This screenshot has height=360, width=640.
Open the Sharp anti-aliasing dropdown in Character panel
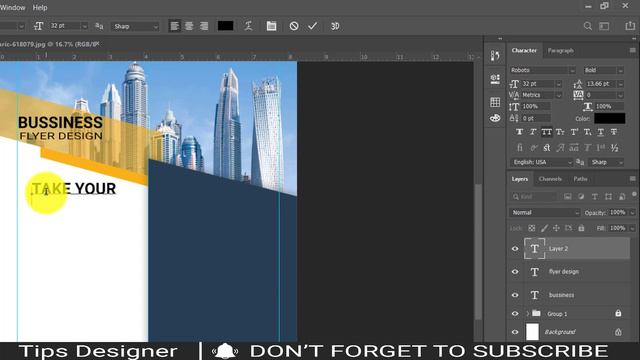point(607,162)
